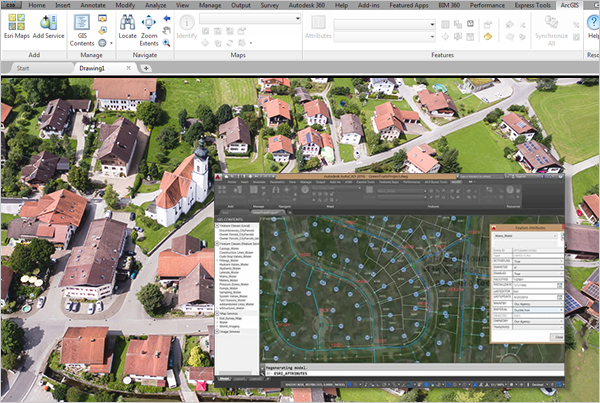
Task: Select the Locate tool
Action: [x=127, y=21]
